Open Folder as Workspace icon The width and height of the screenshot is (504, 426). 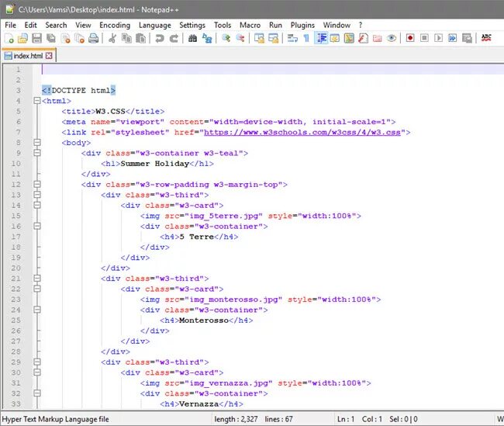coord(377,38)
